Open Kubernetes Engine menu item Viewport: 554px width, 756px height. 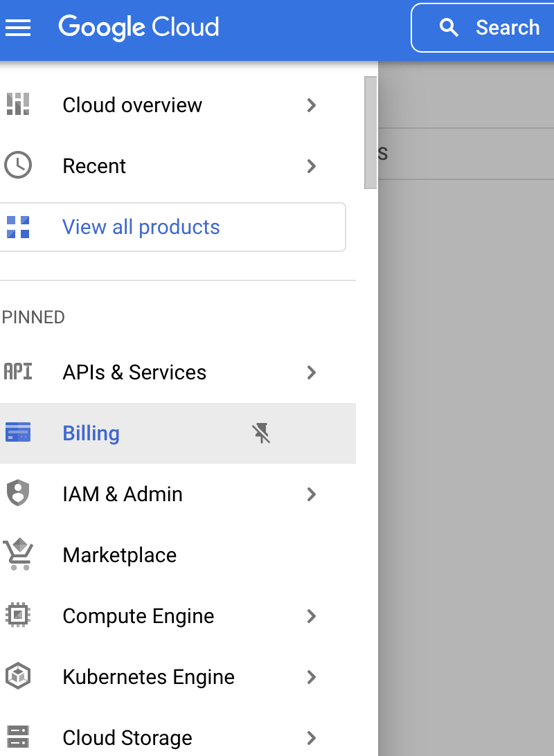[x=178, y=677]
